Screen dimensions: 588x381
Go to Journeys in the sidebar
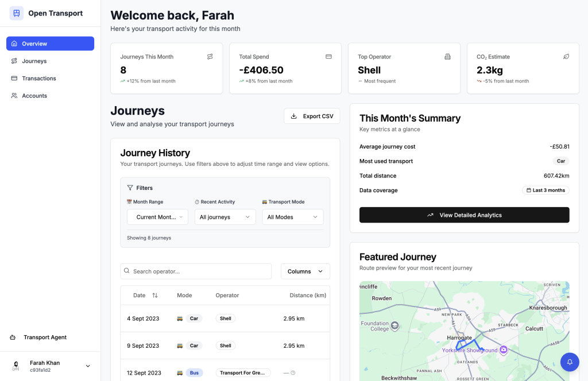tap(34, 61)
